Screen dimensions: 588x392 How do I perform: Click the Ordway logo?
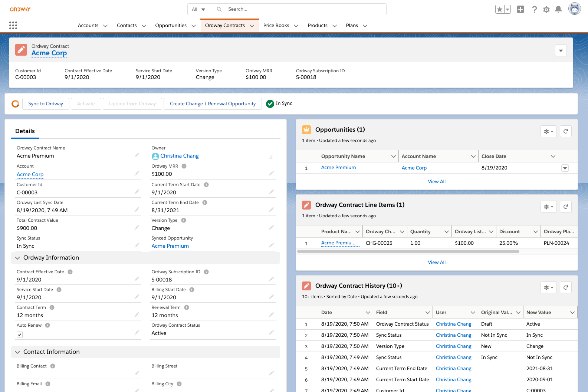point(20,9)
